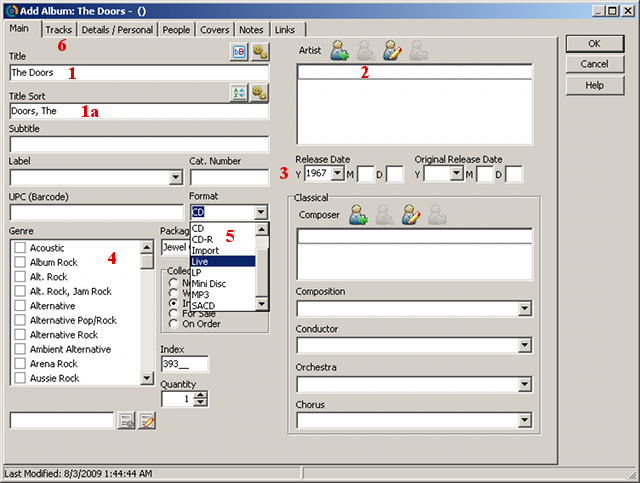Open the Label dropdown
The width and height of the screenshot is (640, 483).
(176, 177)
